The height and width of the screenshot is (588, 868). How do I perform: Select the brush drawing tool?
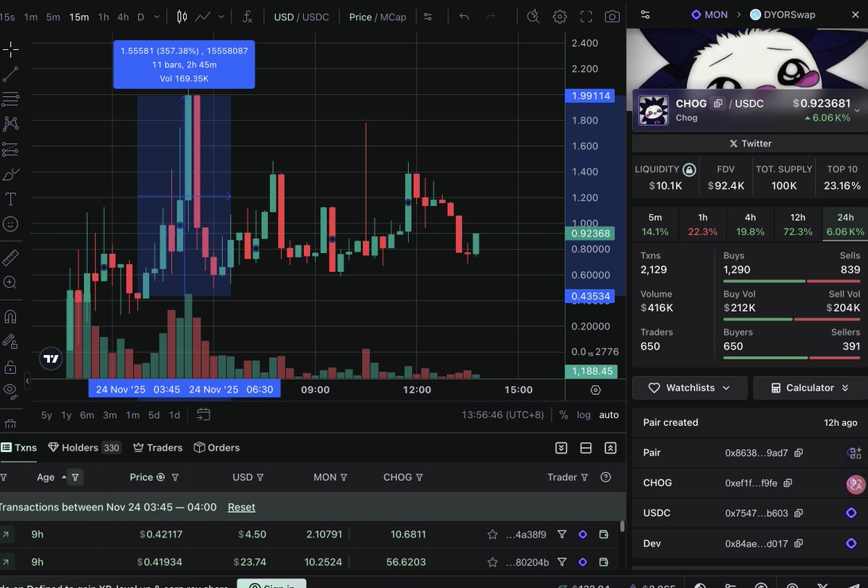point(10,174)
